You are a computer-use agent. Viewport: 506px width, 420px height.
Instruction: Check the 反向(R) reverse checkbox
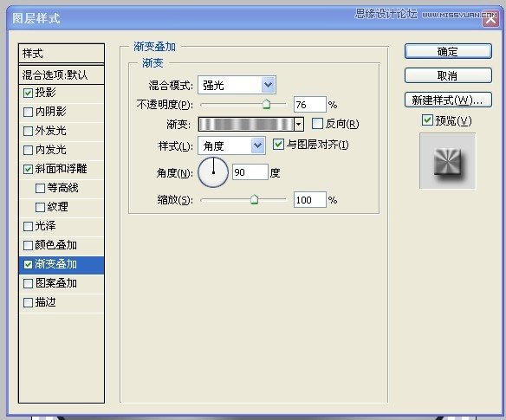click(317, 124)
